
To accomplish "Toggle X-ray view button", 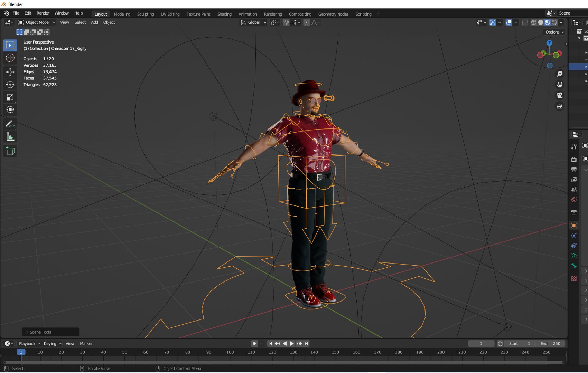I will tap(525, 22).
